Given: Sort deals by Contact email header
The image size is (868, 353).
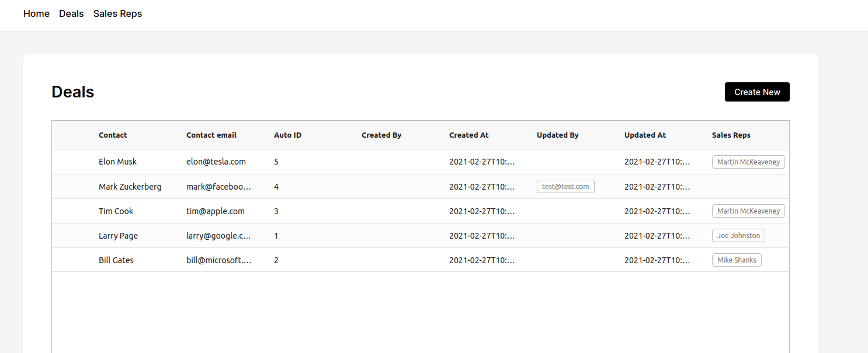Looking at the screenshot, I should pos(211,135).
